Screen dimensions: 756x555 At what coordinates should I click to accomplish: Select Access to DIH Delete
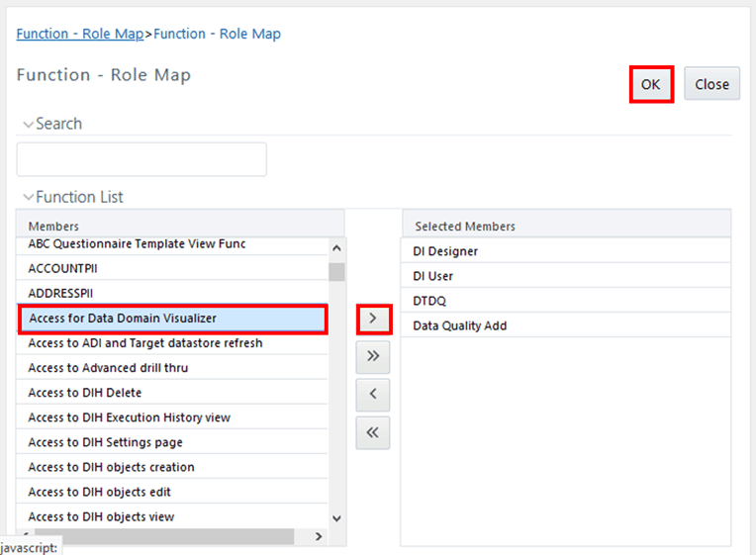[x=172, y=393]
